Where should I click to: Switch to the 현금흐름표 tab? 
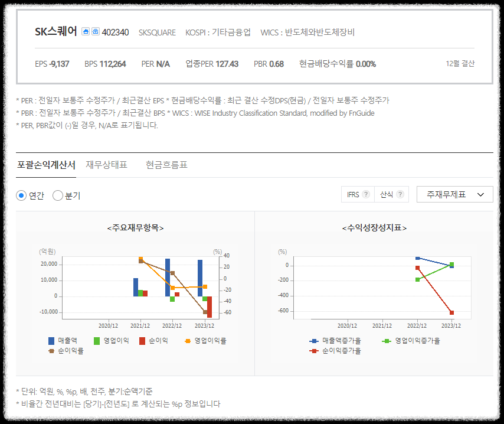click(x=166, y=165)
